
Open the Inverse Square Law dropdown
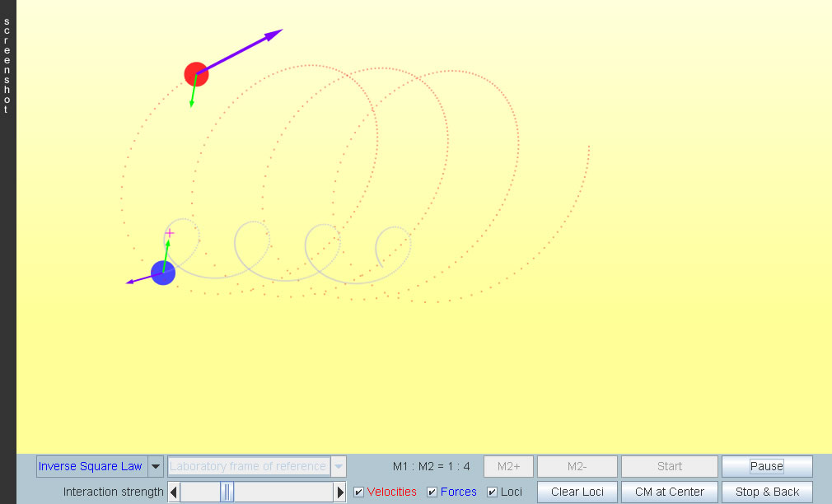(x=91, y=467)
